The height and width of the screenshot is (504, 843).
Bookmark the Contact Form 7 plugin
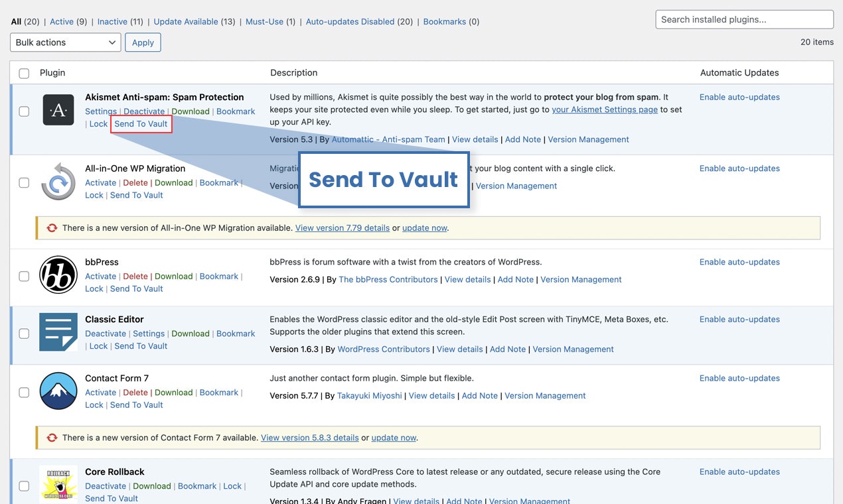click(x=219, y=393)
